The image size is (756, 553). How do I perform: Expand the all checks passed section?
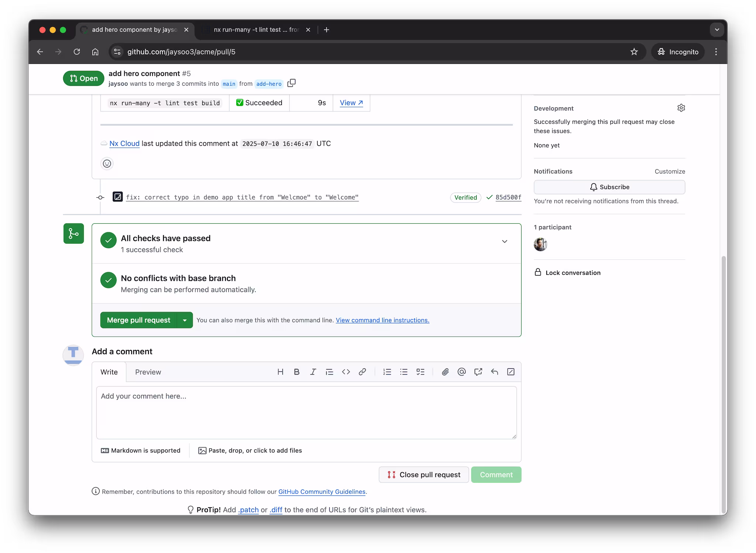point(505,241)
